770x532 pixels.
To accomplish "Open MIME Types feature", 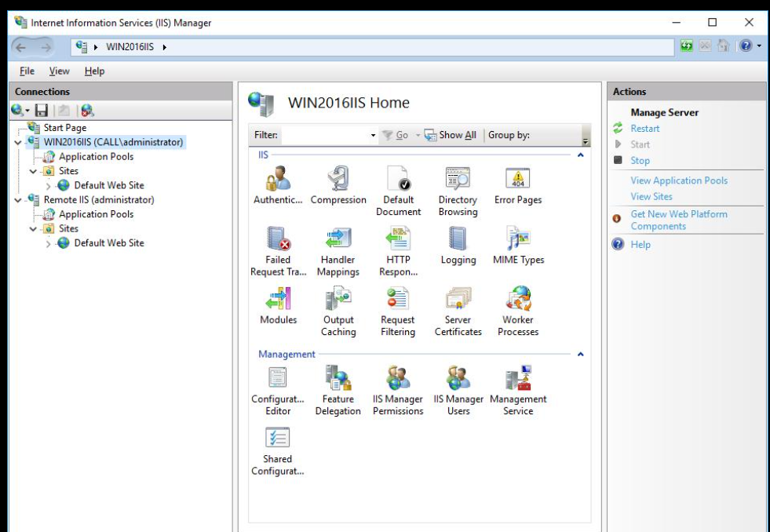I will click(x=518, y=245).
